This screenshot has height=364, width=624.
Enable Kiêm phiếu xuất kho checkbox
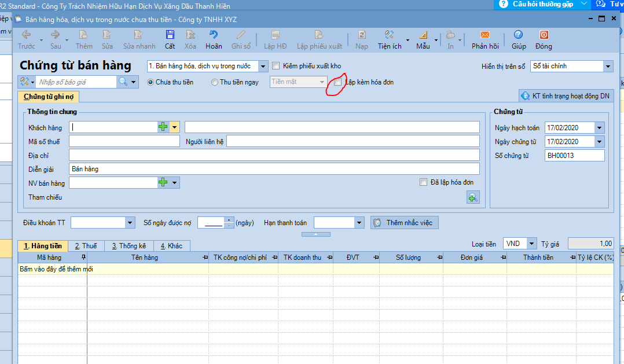pyautogui.click(x=276, y=66)
